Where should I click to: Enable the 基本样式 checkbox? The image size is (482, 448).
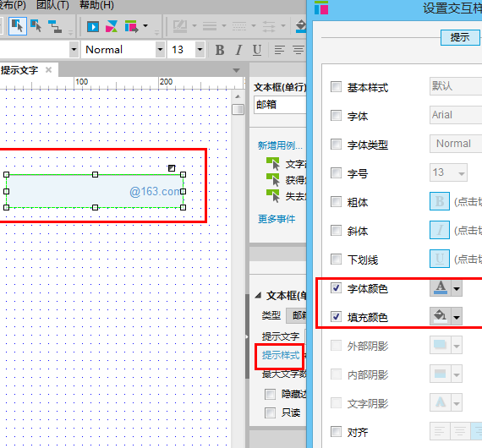pos(336,87)
